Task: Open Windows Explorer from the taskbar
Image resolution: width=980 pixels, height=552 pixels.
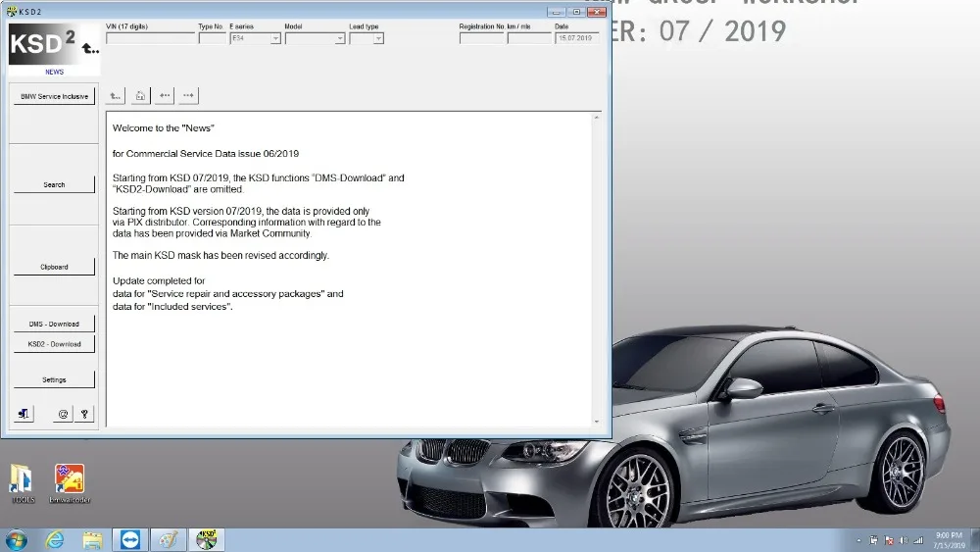Action: pyautogui.click(x=92, y=539)
